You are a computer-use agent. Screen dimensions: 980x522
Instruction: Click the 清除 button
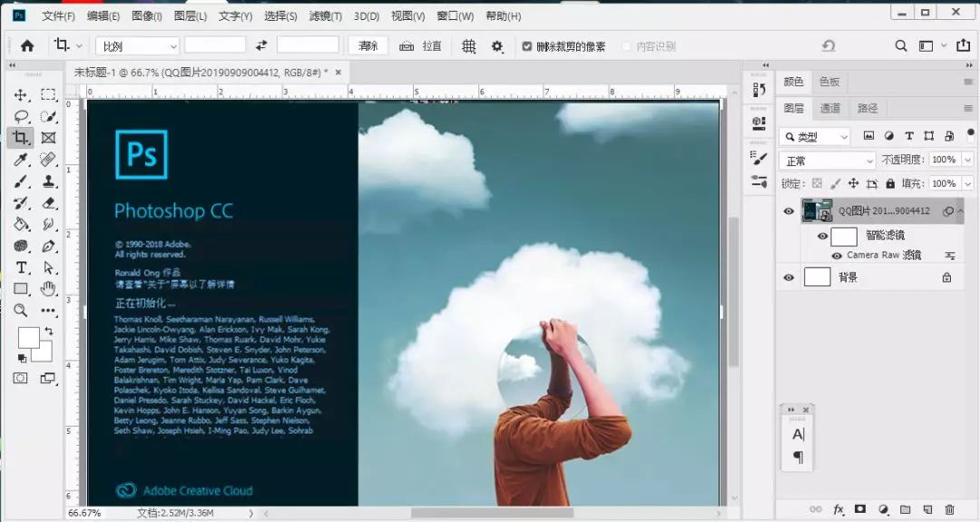[368, 46]
